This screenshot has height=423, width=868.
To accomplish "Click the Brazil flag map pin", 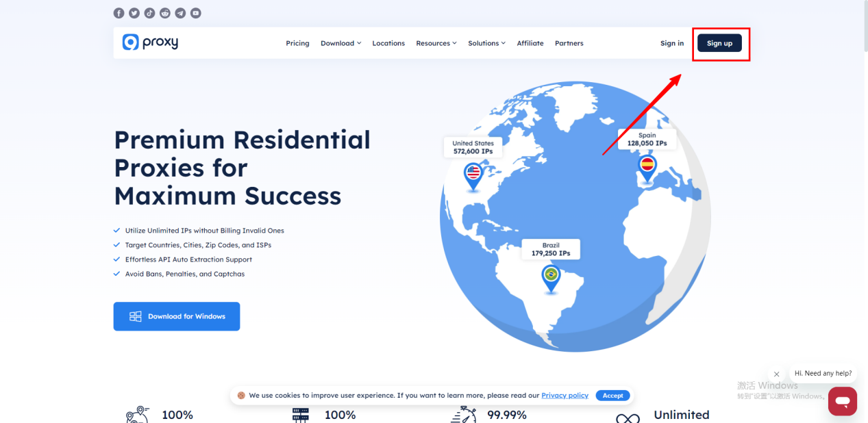I will click(x=551, y=279).
